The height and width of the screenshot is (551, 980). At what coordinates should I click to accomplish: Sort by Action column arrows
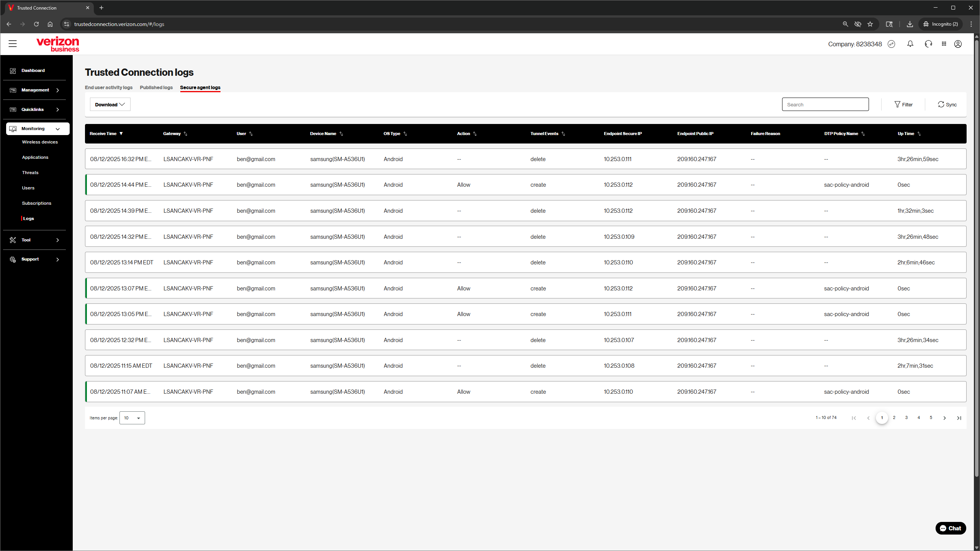tap(475, 134)
